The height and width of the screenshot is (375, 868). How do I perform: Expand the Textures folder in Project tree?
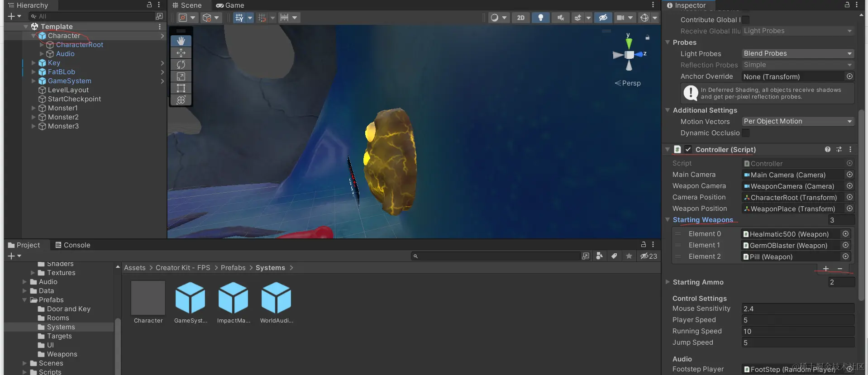click(x=33, y=273)
